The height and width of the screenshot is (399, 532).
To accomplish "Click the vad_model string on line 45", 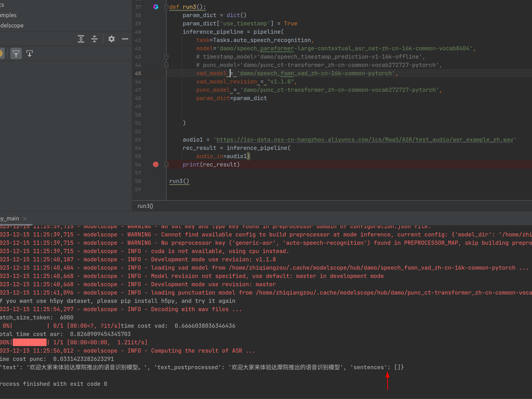I will [316, 73].
